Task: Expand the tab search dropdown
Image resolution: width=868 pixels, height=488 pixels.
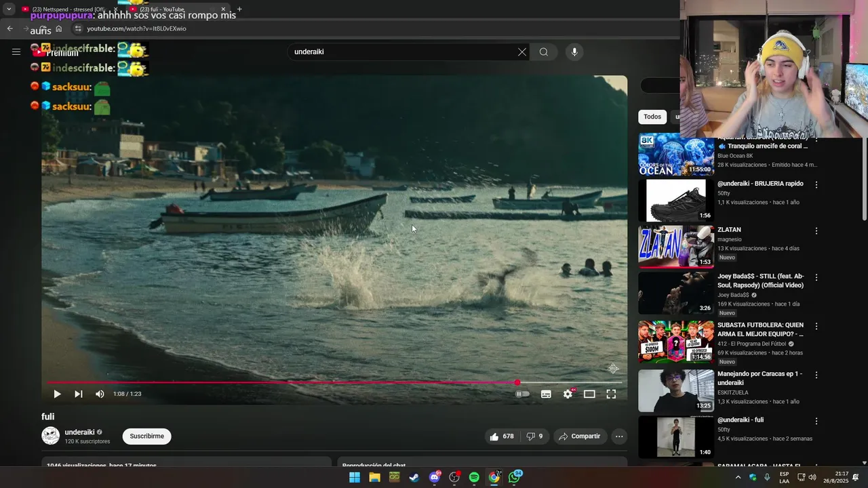Action: pos(9,9)
